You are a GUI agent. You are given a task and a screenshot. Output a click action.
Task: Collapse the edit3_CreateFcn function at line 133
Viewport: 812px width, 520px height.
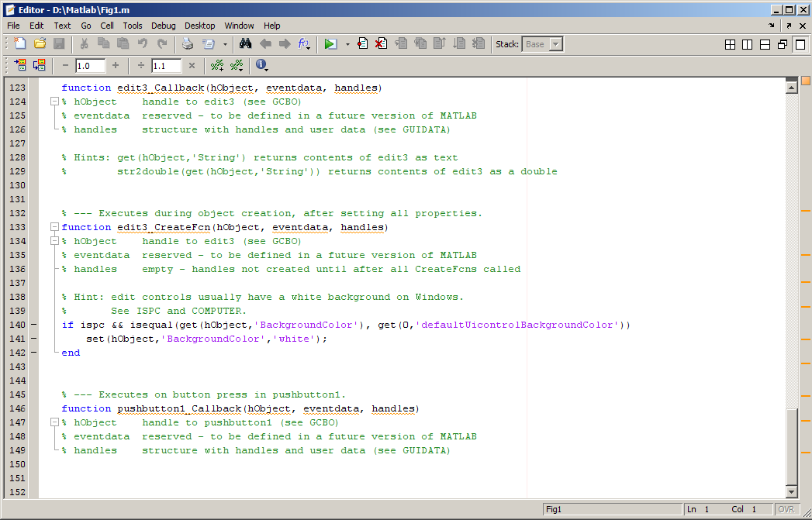click(x=54, y=227)
